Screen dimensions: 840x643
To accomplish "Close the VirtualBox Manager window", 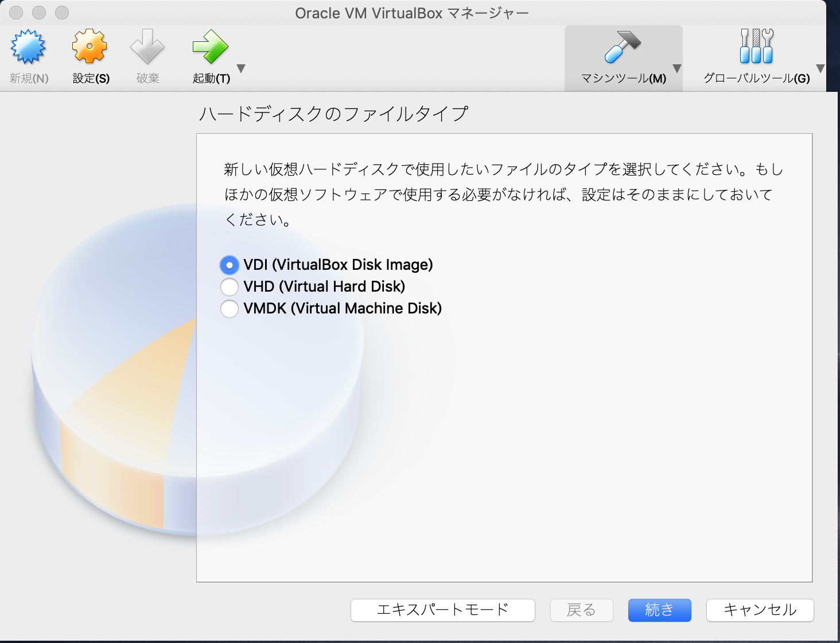I will coord(17,12).
